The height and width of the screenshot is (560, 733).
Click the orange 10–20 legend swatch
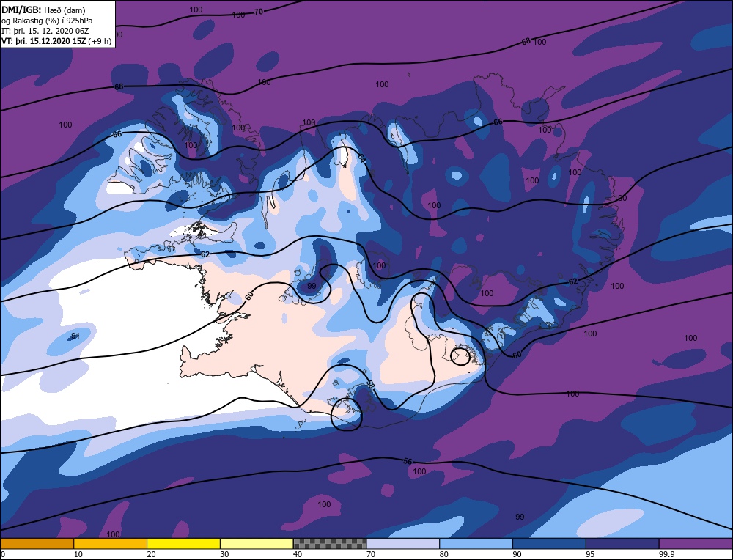pyautogui.click(x=111, y=544)
